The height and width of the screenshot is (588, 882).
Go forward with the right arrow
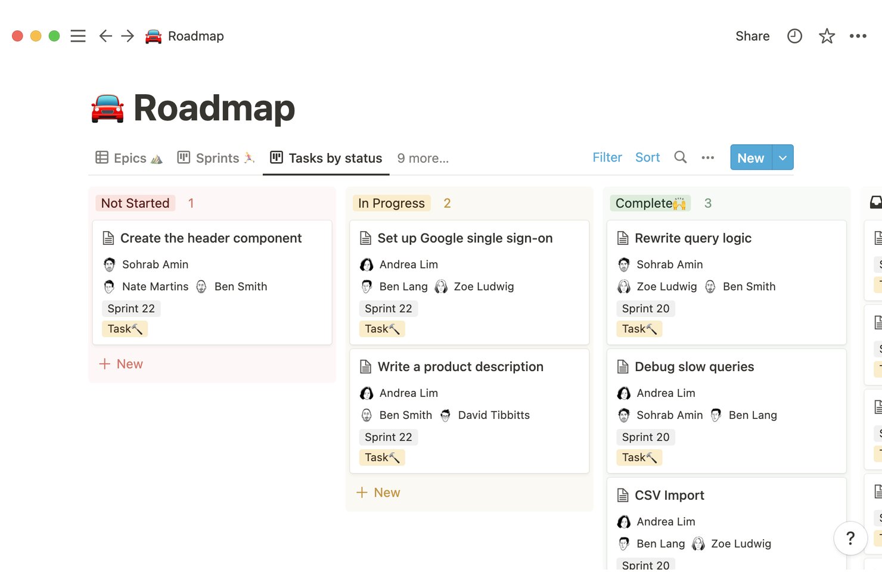pos(128,36)
